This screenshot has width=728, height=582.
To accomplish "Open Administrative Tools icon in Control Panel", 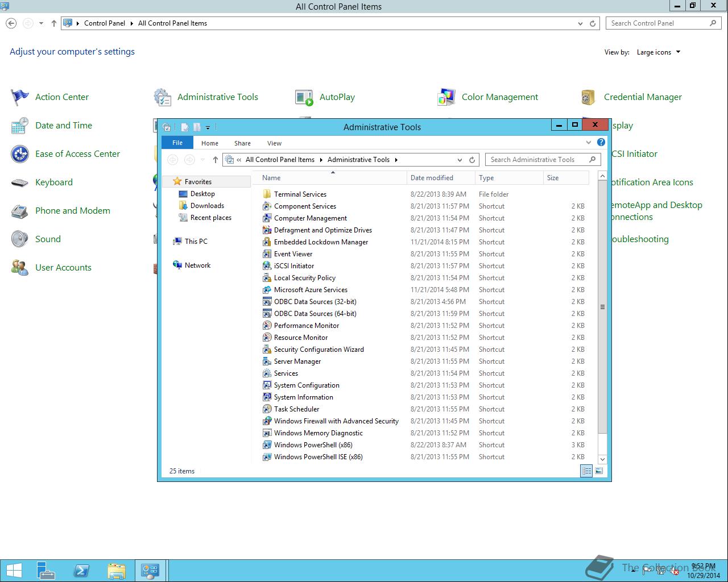I will (x=163, y=97).
